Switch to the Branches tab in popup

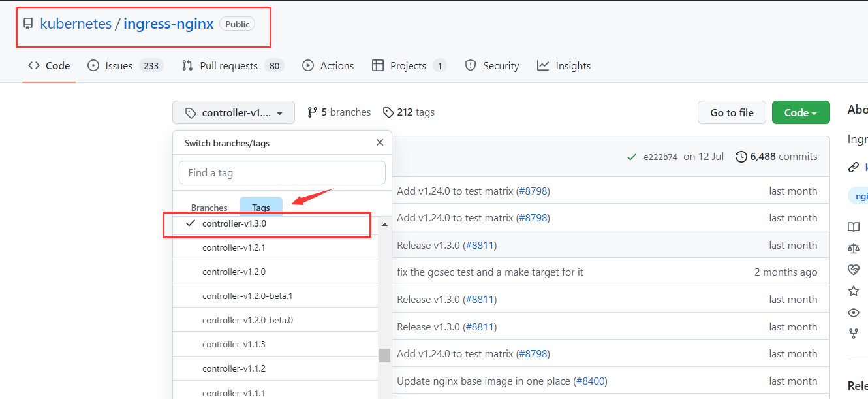pos(209,208)
